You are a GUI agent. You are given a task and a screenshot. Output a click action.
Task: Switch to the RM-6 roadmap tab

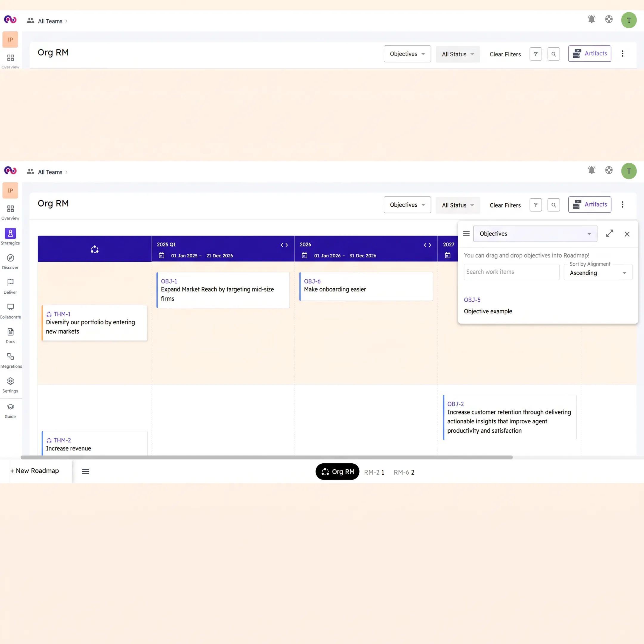tap(404, 472)
